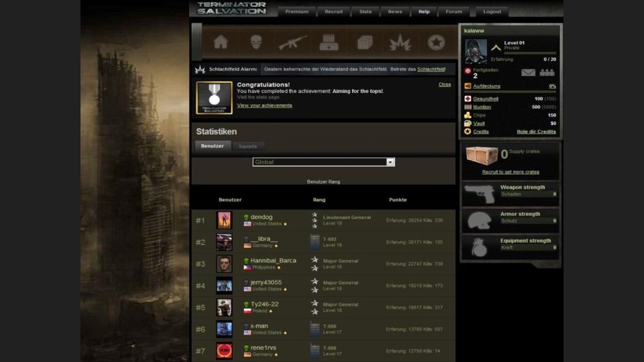This screenshot has width=644, height=362.
Task: Click the Aufdeckung speaker icon
Action: [468, 86]
